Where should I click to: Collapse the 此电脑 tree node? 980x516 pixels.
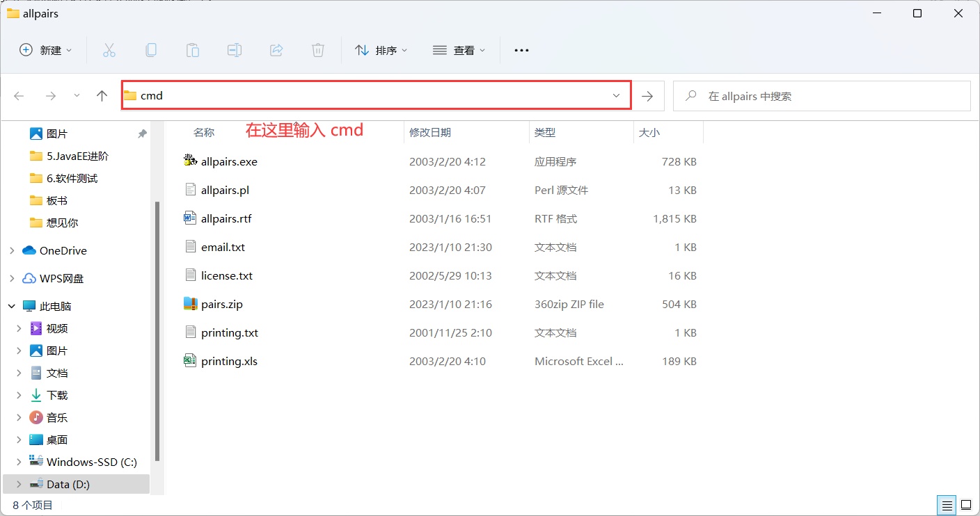[12, 306]
